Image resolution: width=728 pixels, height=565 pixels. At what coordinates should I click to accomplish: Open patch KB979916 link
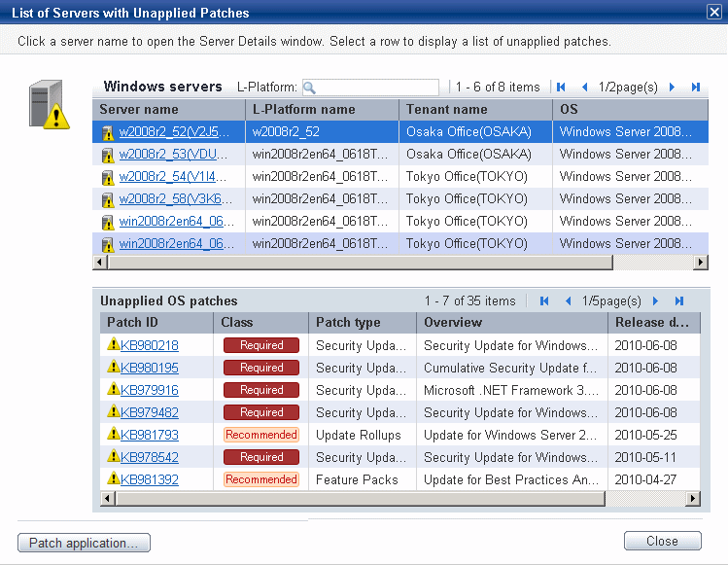pyautogui.click(x=150, y=390)
